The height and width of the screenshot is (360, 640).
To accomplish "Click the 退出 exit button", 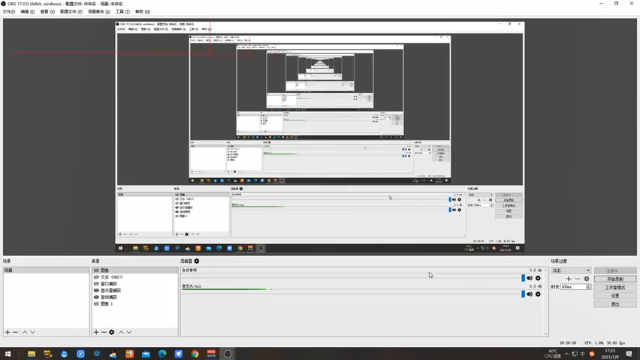I will pos(615,304).
